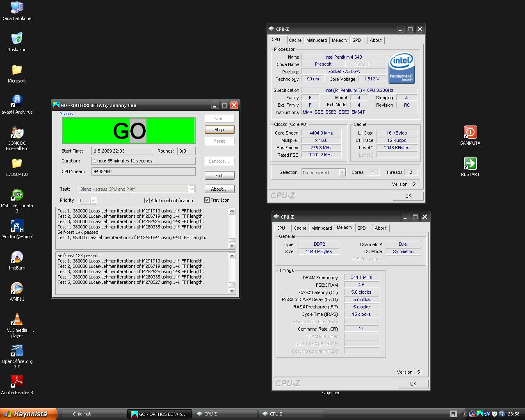This screenshot has width=525, height=420.
Task: Click the network disconnected tray icon
Action: pyautogui.click(x=472, y=414)
